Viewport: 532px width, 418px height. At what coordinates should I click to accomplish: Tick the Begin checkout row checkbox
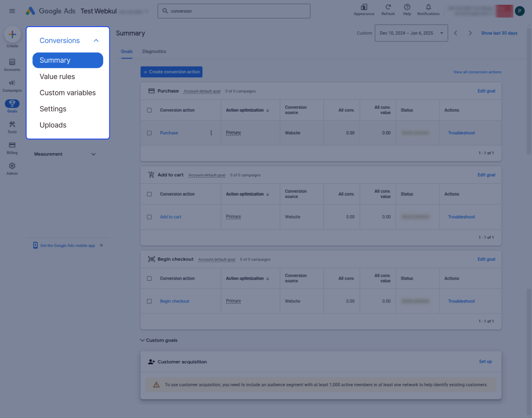pos(149,301)
